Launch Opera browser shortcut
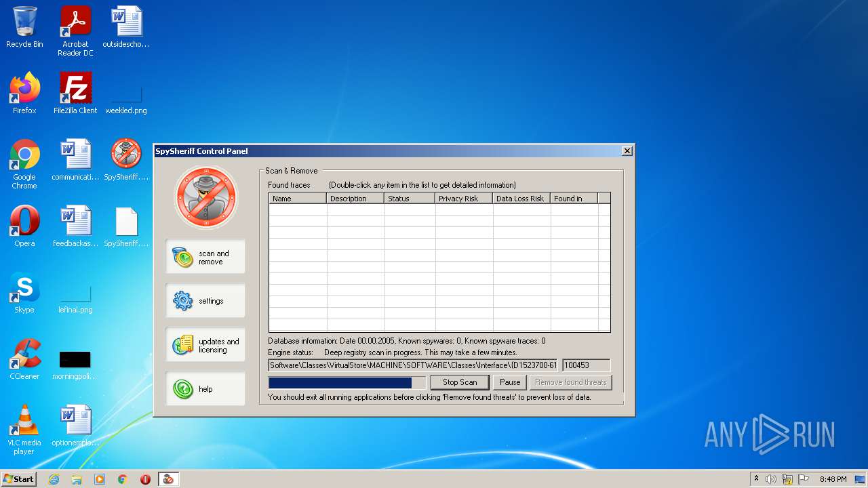This screenshot has width=868, height=488. point(24,226)
